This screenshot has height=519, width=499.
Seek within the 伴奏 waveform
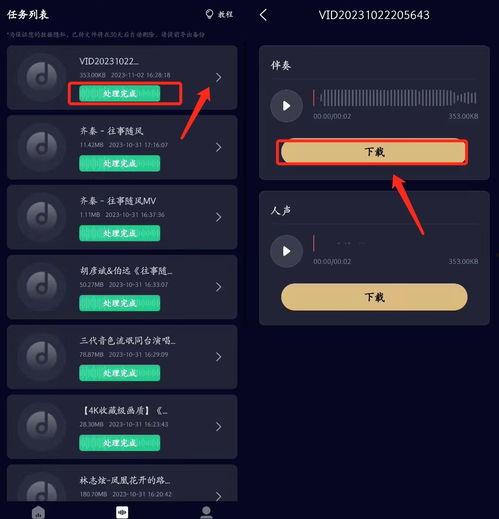pos(395,98)
